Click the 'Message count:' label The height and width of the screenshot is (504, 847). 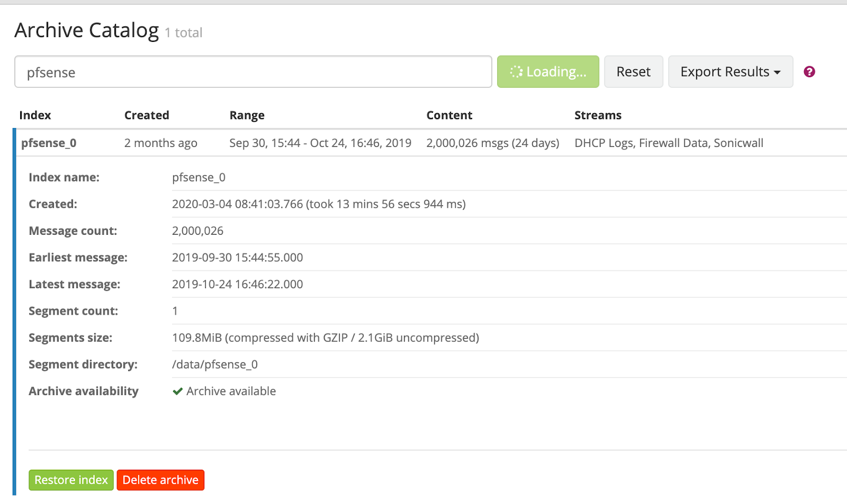point(73,231)
